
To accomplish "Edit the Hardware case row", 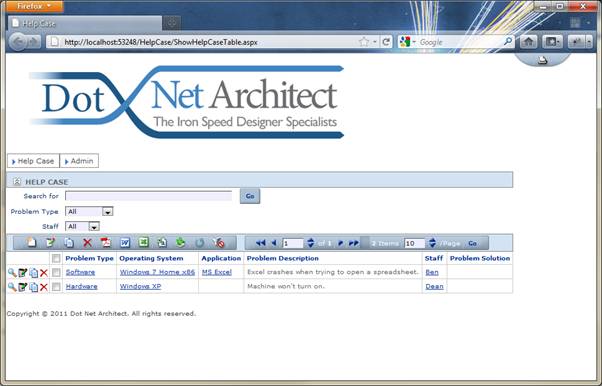I will point(23,287).
